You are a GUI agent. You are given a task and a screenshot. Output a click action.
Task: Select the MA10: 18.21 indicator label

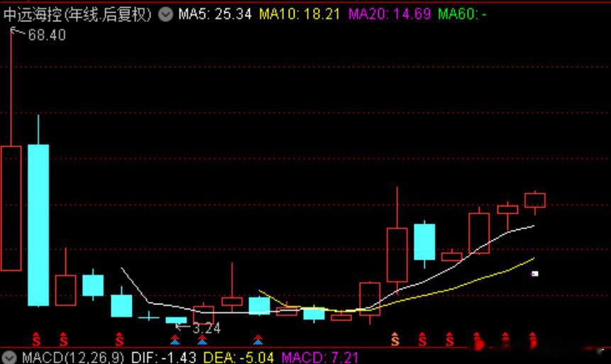pos(299,14)
